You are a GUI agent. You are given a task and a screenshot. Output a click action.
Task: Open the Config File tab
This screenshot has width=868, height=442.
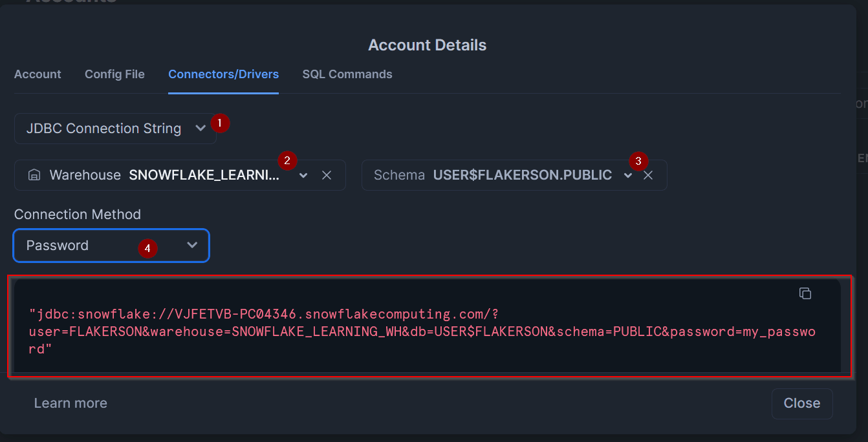(114, 74)
